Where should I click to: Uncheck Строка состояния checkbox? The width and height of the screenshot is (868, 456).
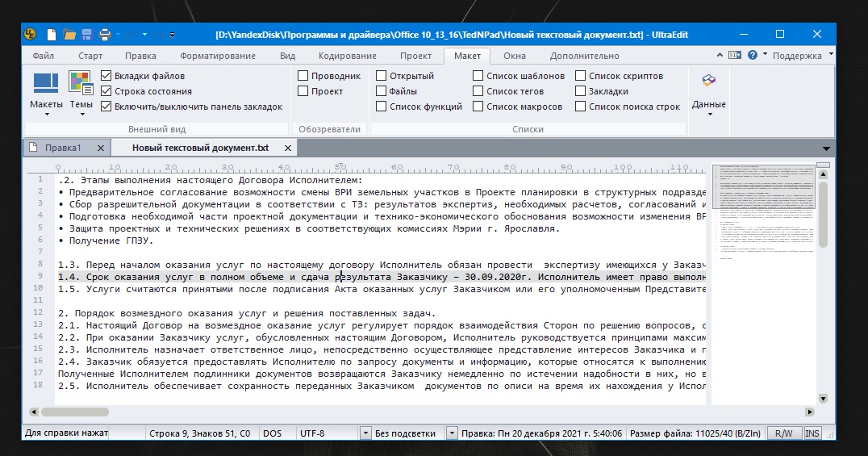coord(106,91)
